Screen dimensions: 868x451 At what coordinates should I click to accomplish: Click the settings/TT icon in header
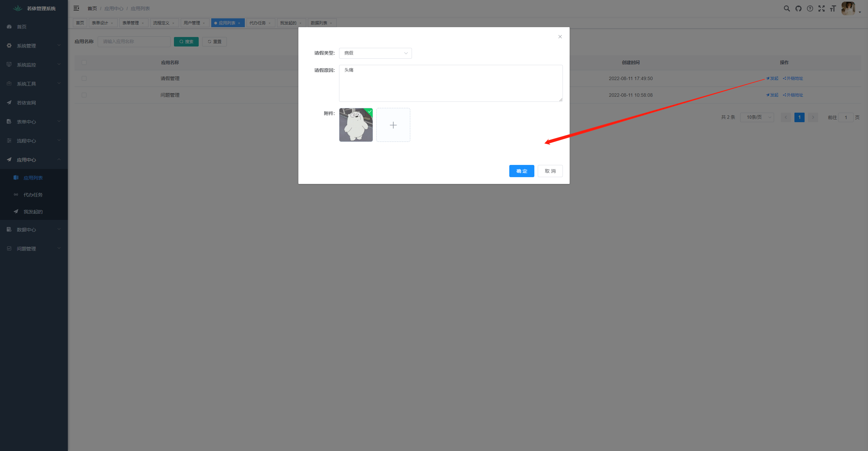click(x=832, y=8)
